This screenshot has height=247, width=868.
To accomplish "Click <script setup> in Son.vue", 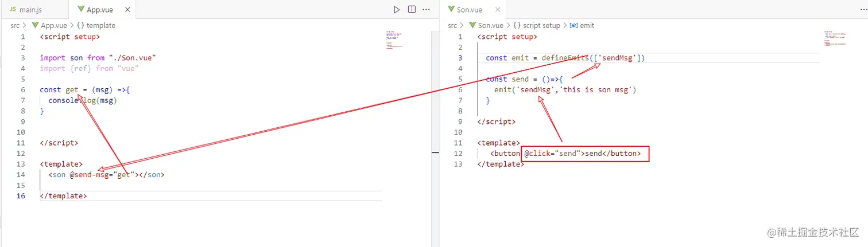I will 507,37.
